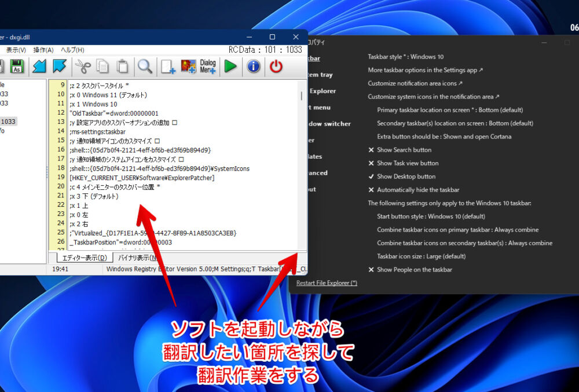Click the line 18 SystemIcons shell path text
Screen dimensions: 579x392
click(160, 168)
